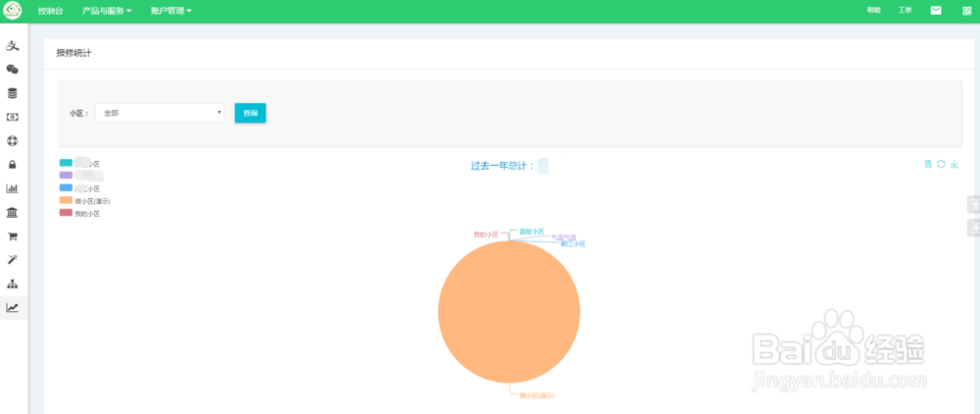Click the chart save-as-image download icon

tap(954, 164)
